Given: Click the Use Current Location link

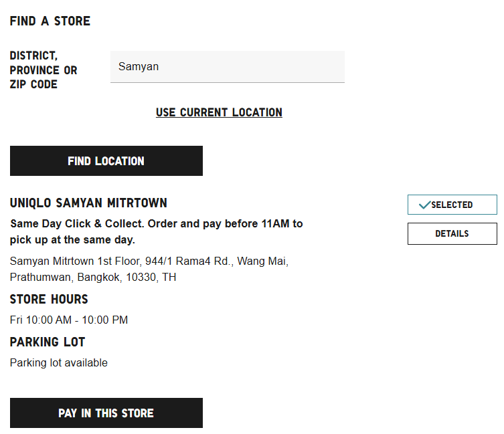Looking at the screenshot, I should click(x=219, y=112).
